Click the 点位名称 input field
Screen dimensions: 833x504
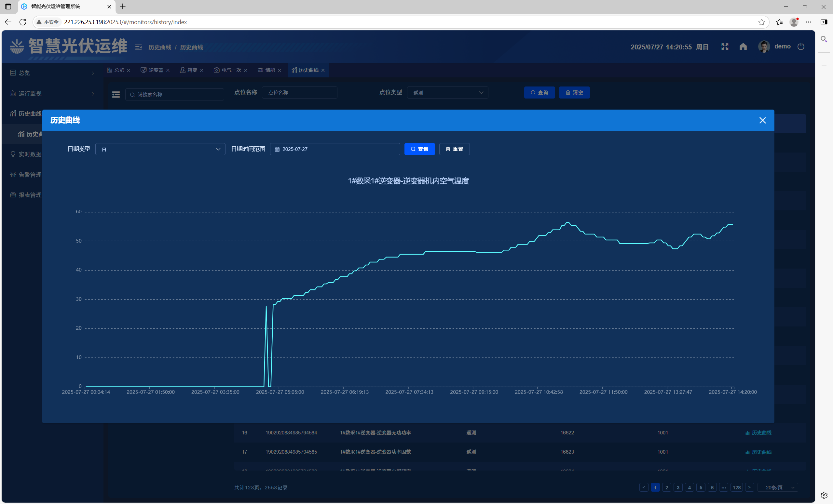(299, 93)
